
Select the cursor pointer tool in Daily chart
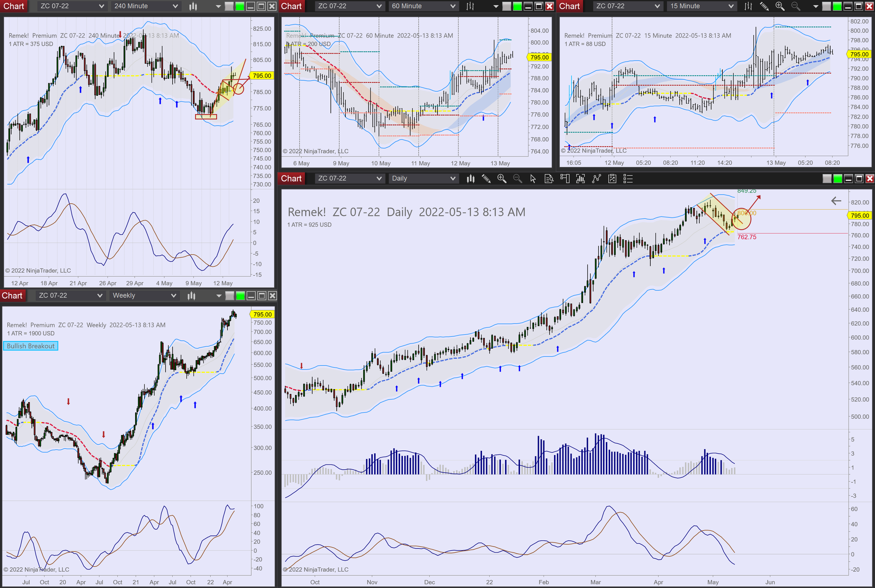[533, 178]
